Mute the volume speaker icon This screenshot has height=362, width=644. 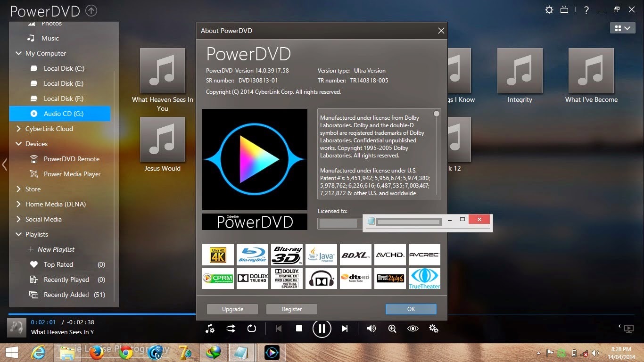[x=371, y=329]
